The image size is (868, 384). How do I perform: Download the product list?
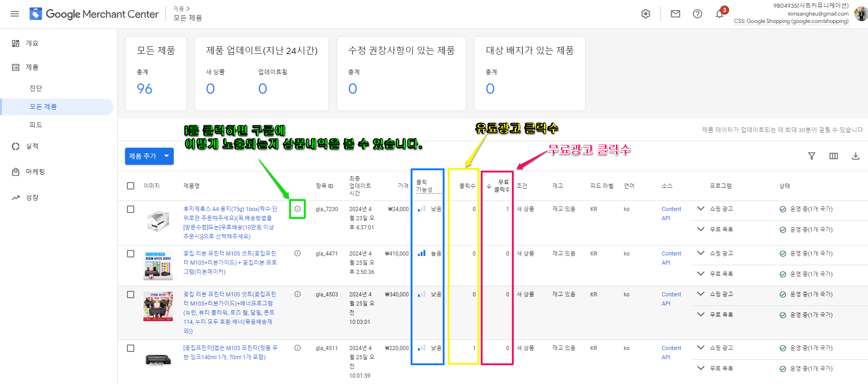tap(856, 156)
